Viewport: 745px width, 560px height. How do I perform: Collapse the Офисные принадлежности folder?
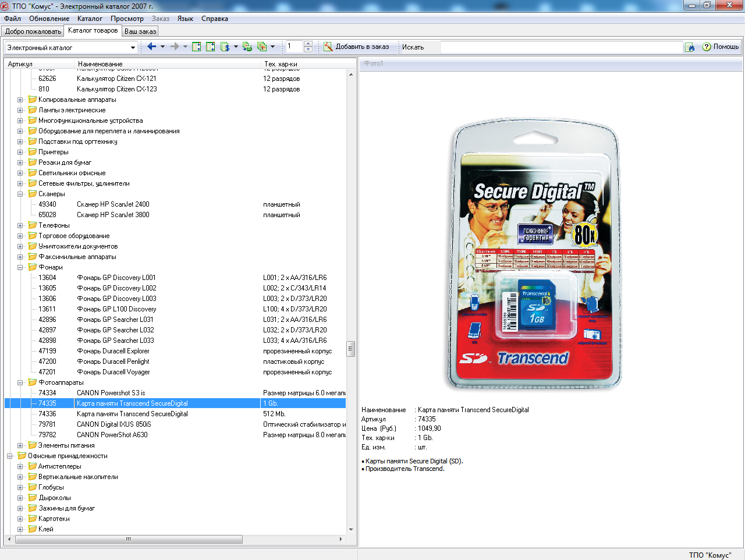pos(9,456)
